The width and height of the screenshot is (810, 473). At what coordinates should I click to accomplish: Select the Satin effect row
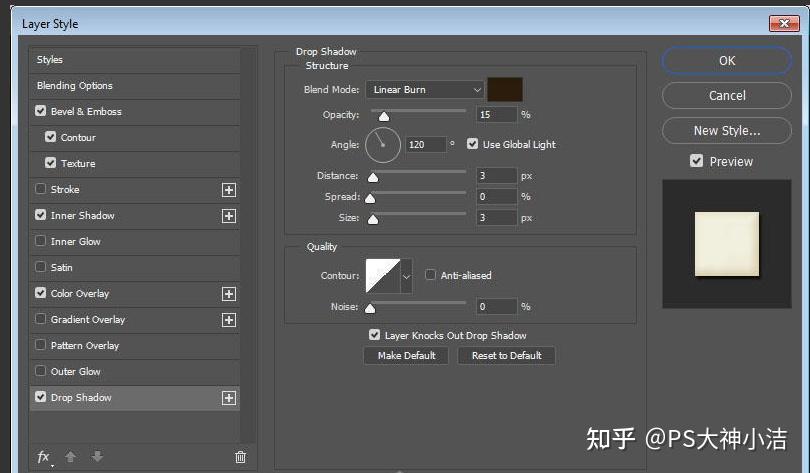pyautogui.click(x=135, y=267)
